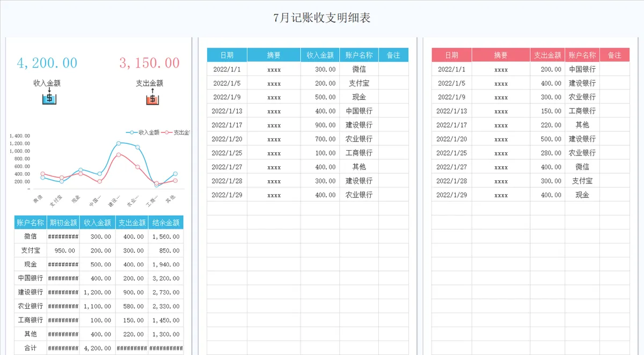Select the title 7月记账收支明细表

[x=322, y=18]
